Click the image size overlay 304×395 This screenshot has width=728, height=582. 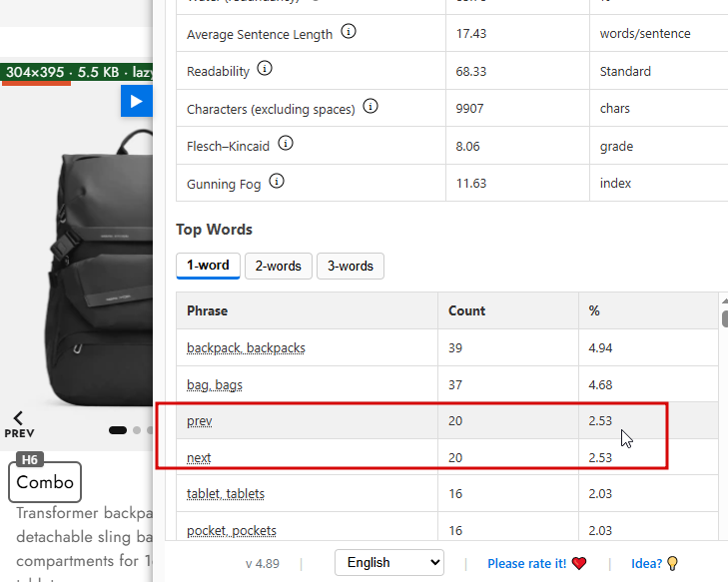pyautogui.click(x=77, y=73)
